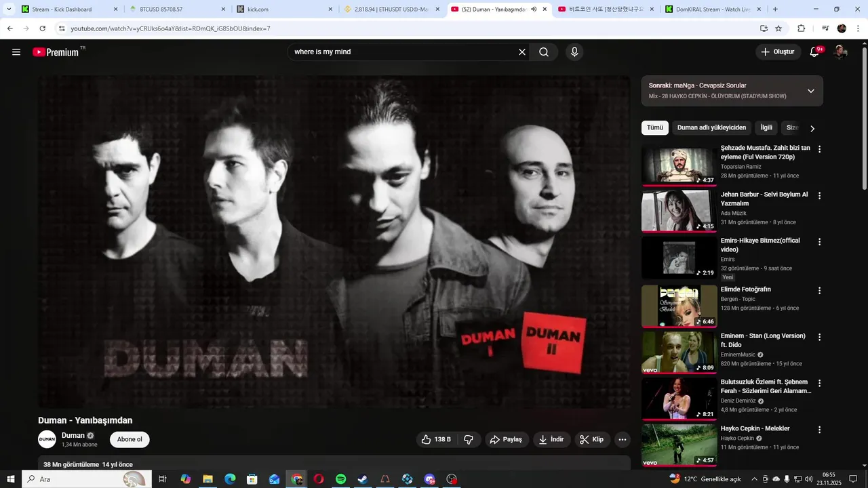Open options menu for Eminem Stan video
The height and width of the screenshot is (488, 868).
pos(819,337)
